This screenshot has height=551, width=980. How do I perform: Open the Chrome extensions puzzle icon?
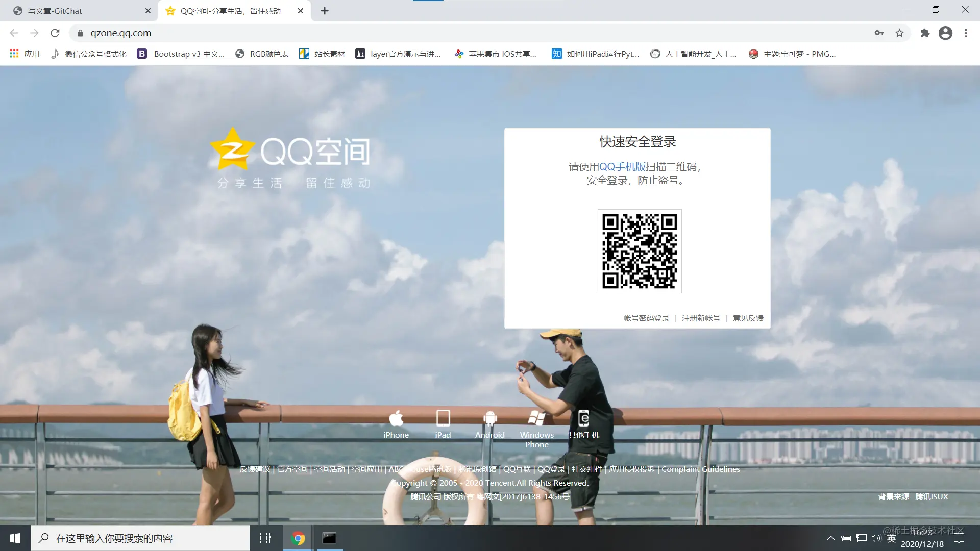point(925,33)
